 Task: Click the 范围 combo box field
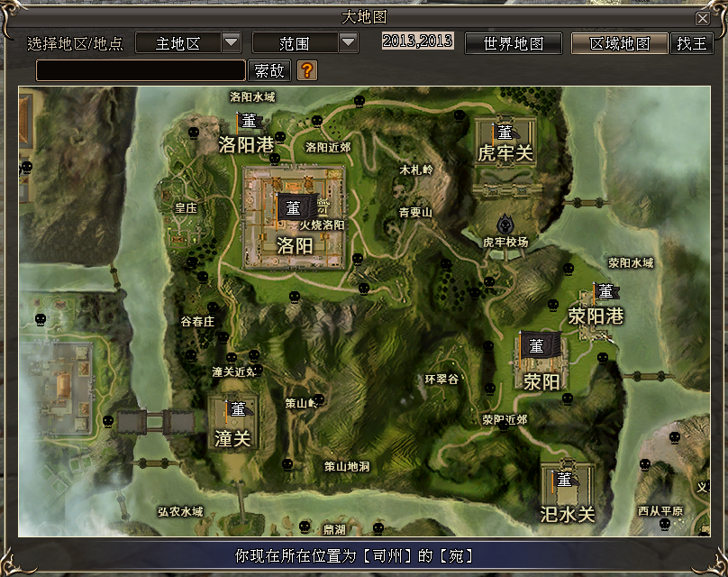tap(295, 43)
